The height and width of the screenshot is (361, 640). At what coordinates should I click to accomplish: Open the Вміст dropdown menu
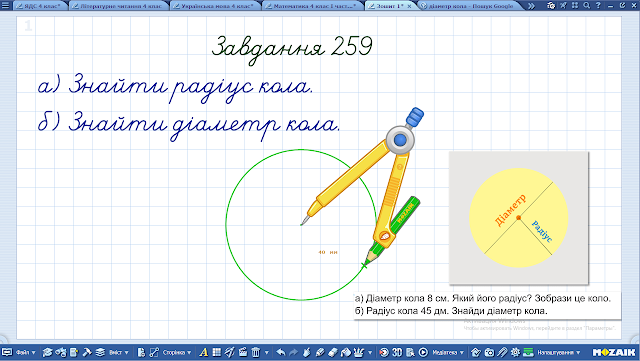119,352
